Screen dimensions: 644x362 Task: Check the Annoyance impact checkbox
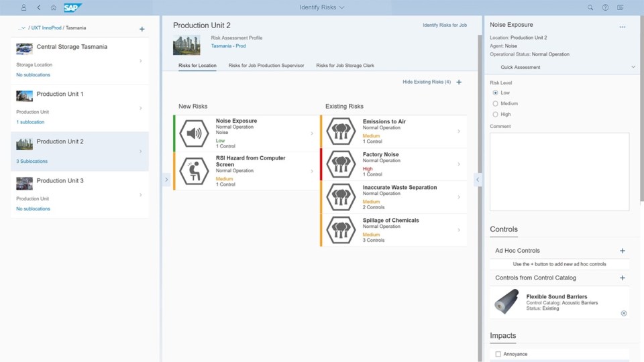click(498, 354)
